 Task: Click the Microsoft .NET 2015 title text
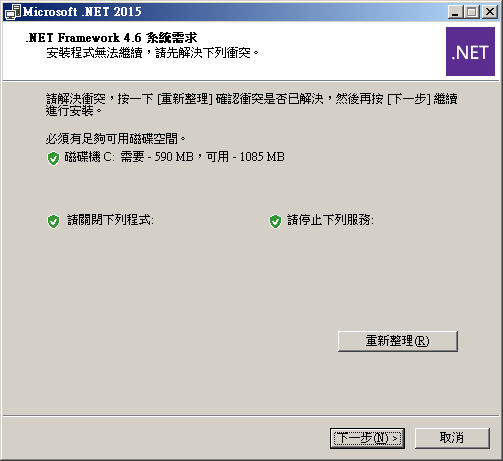(x=82, y=12)
